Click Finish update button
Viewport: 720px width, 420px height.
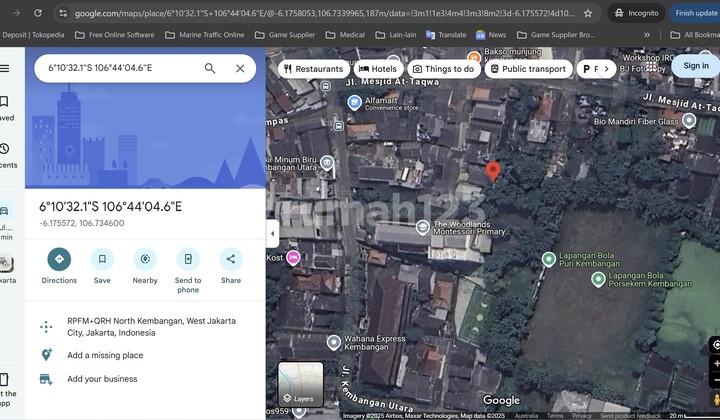click(x=695, y=13)
